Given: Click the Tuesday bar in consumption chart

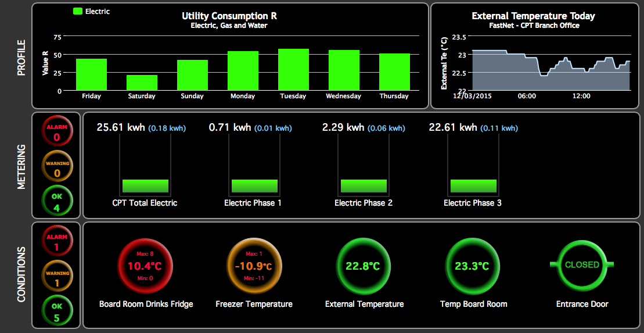Looking at the screenshot, I should (293, 69).
